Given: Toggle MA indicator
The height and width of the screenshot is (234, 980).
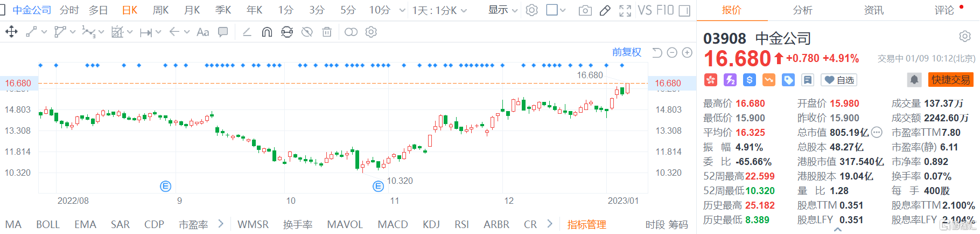Looking at the screenshot, I should tap(13, 224).
